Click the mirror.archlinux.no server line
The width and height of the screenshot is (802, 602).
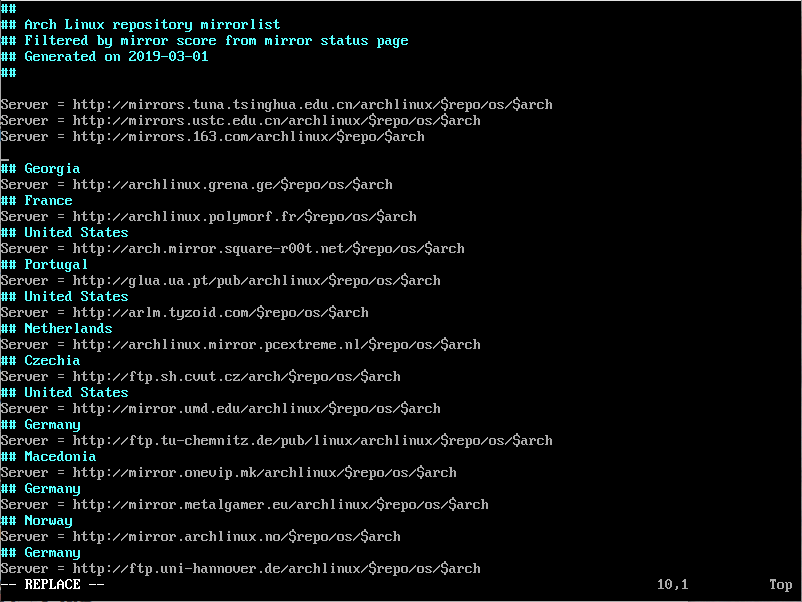[200, 537]
